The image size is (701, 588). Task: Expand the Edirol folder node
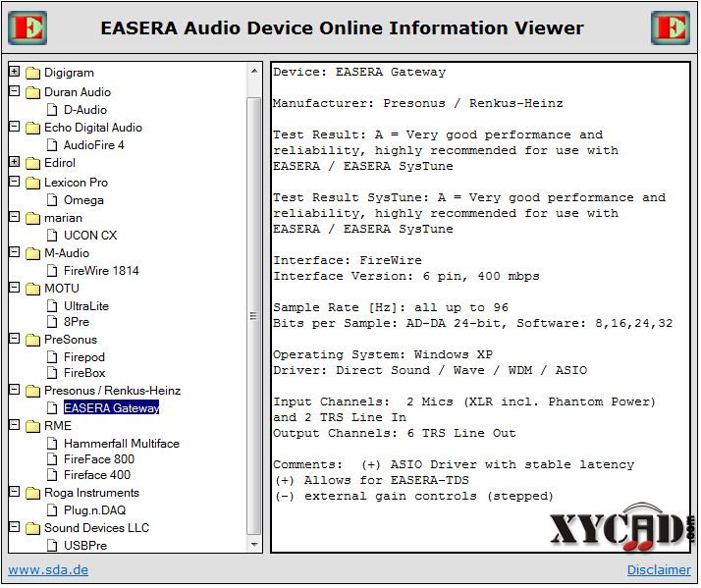tap(15, 162)
